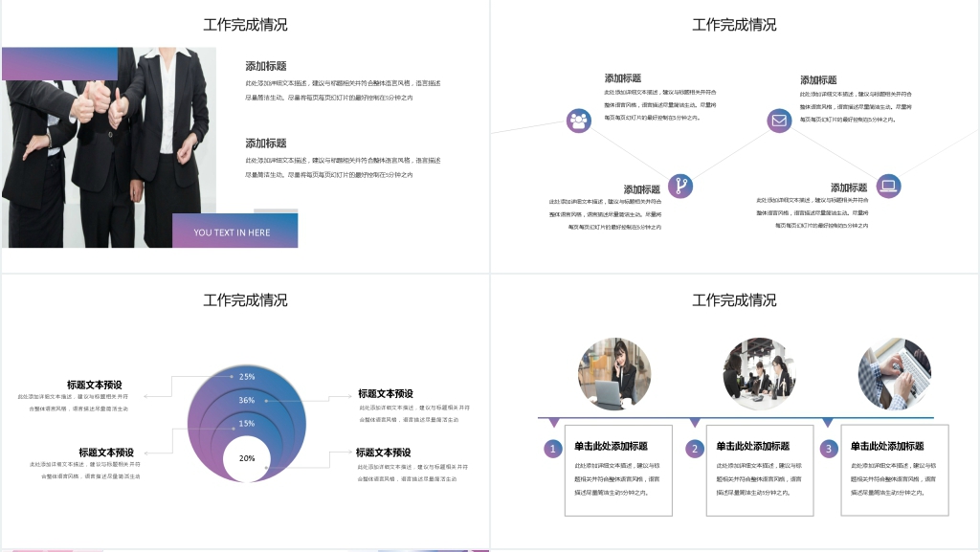The height and width of the screenshot is (552, 980).
Task: Select circular photo of woman on phone
Action: tap(614, 372)
